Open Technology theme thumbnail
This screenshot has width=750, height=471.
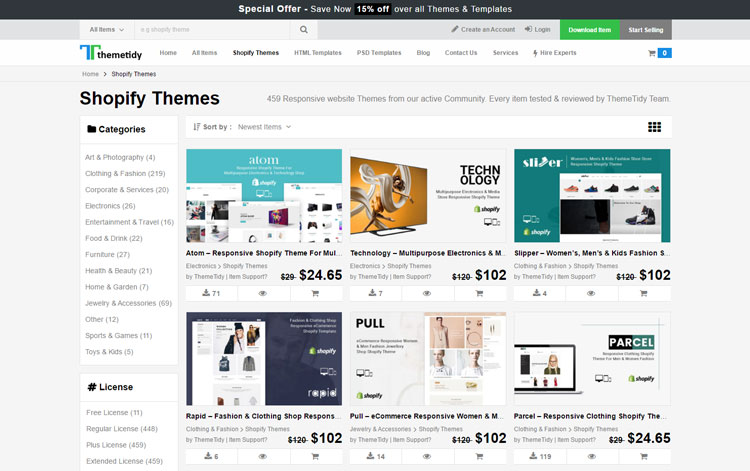point(428,196)
